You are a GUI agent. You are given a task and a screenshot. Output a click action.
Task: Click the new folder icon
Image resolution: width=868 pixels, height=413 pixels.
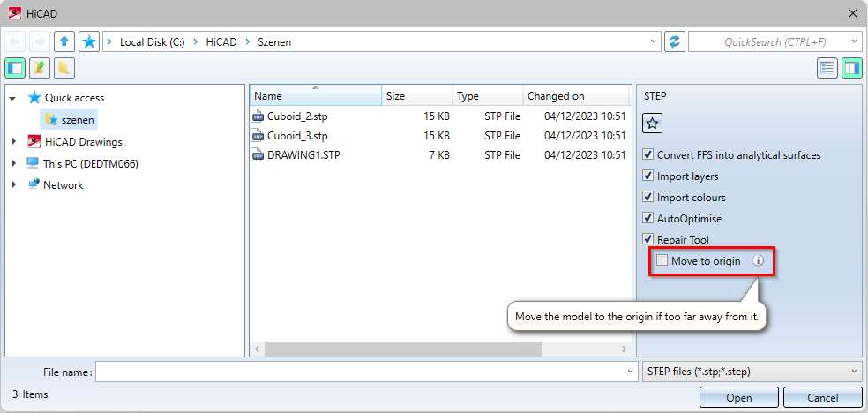tap(64, 68)
